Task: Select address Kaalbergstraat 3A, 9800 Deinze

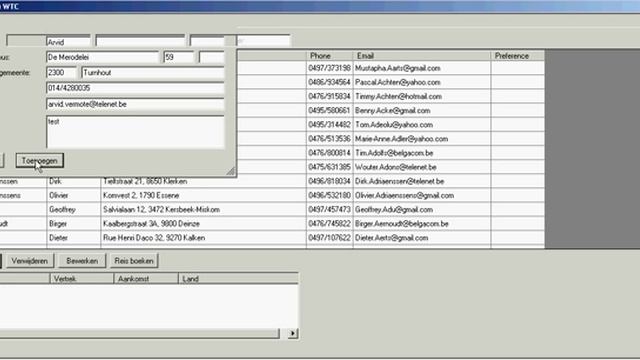Action: (x=151, y=224)
